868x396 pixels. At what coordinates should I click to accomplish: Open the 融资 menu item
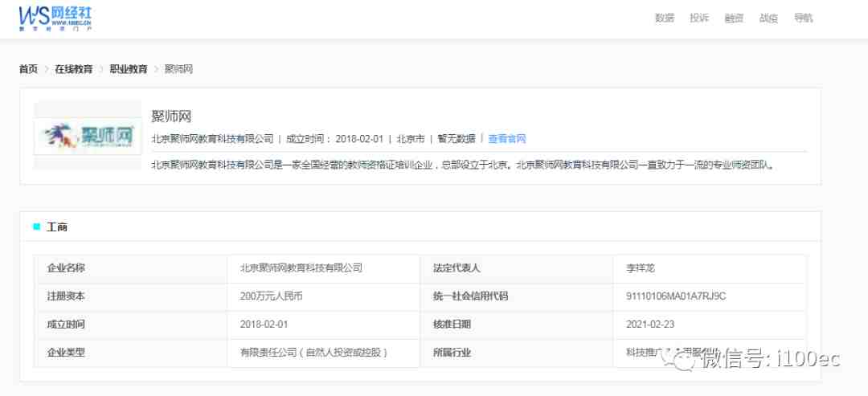point(734,18)
